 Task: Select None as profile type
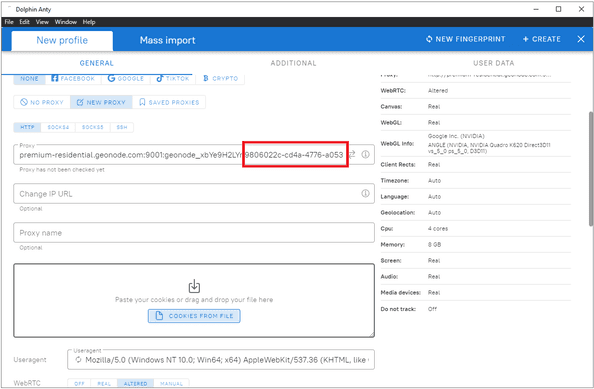tap(30, 79)
